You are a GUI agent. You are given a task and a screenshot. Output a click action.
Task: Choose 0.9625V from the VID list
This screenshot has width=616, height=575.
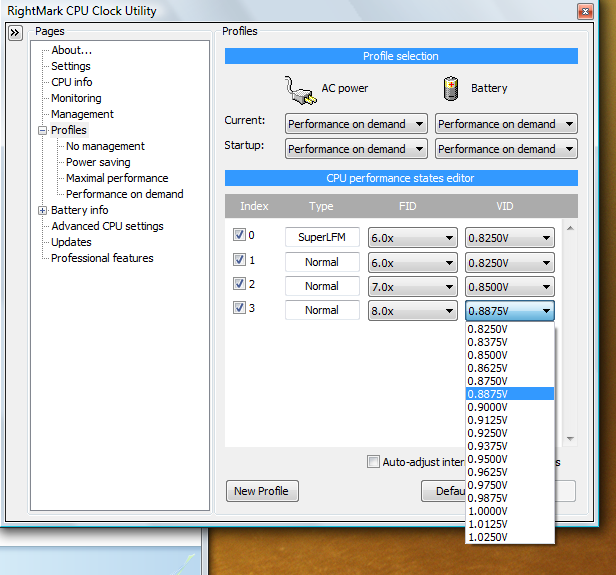pos(510,472)
